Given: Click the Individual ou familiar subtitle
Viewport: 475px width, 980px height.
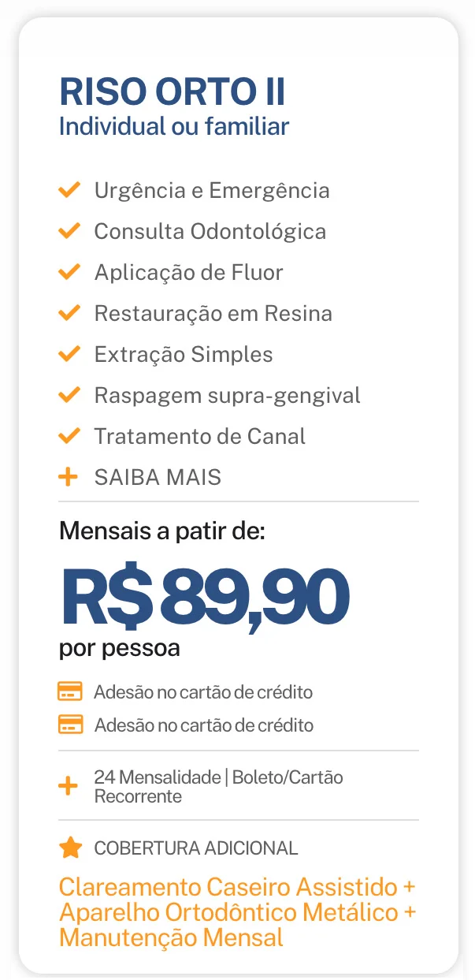Looking at the screenshot, I should pyautogui.click(x=174, y=126).
